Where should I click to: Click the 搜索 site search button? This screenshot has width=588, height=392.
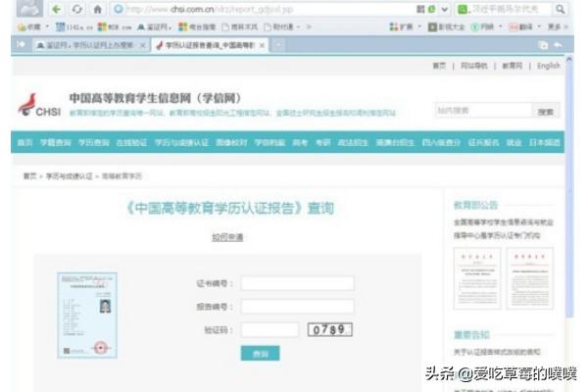click(x=545, y=111)
